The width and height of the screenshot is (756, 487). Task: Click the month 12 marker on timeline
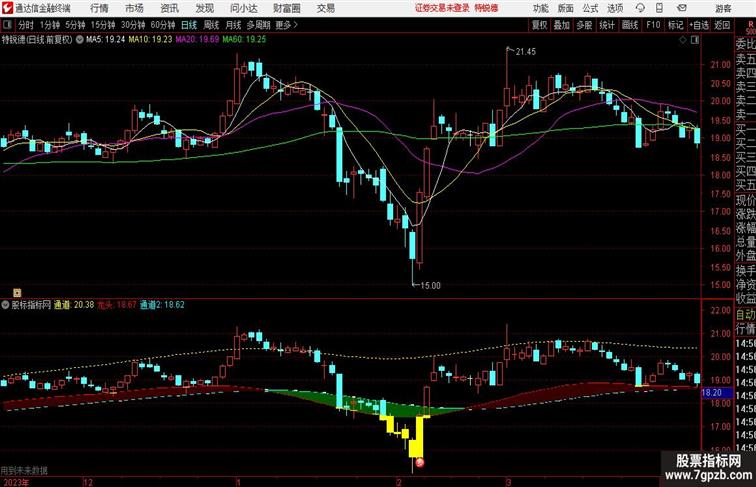coord(88,482)
